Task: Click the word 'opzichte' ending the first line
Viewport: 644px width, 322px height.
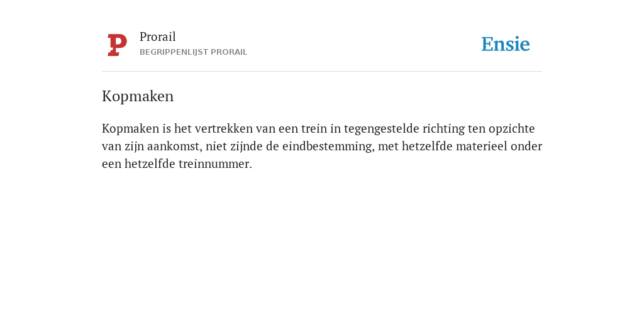Action: click(x=512, y=129)
